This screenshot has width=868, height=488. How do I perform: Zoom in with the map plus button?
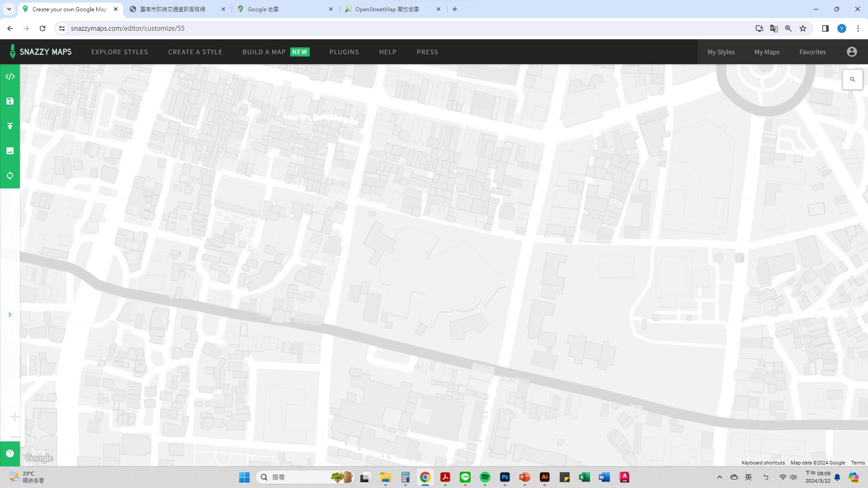click(14, 417)
